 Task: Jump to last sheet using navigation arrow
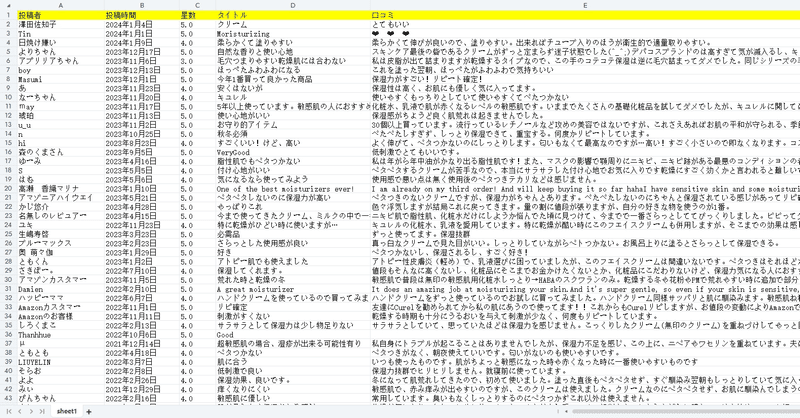coord(42,411)
